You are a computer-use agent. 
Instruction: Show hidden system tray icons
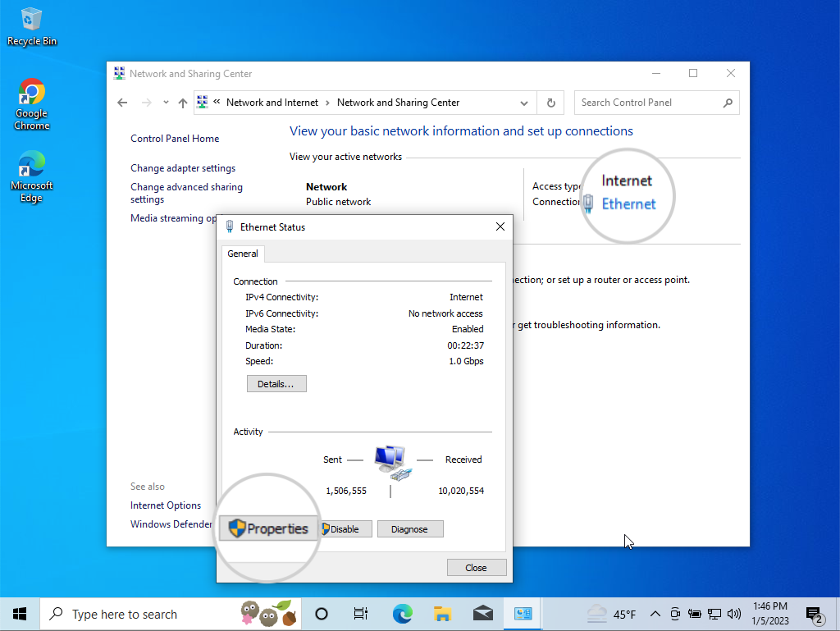coord(655,614)
